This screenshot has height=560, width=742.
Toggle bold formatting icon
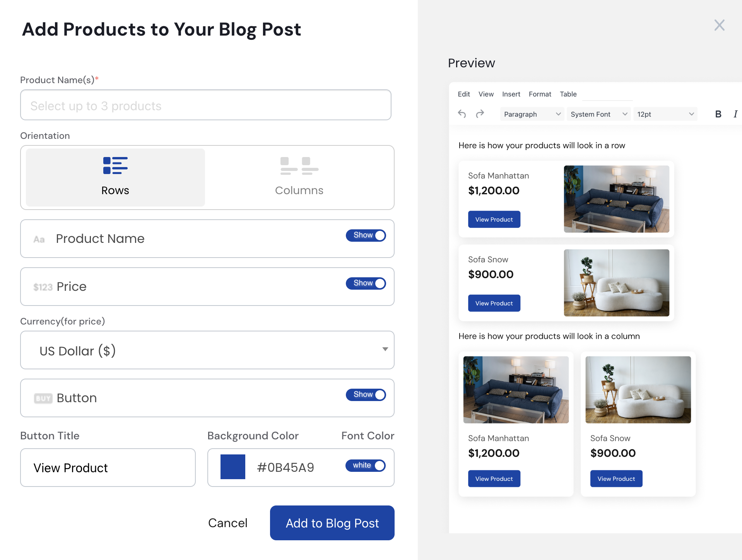tap(718, 114)
